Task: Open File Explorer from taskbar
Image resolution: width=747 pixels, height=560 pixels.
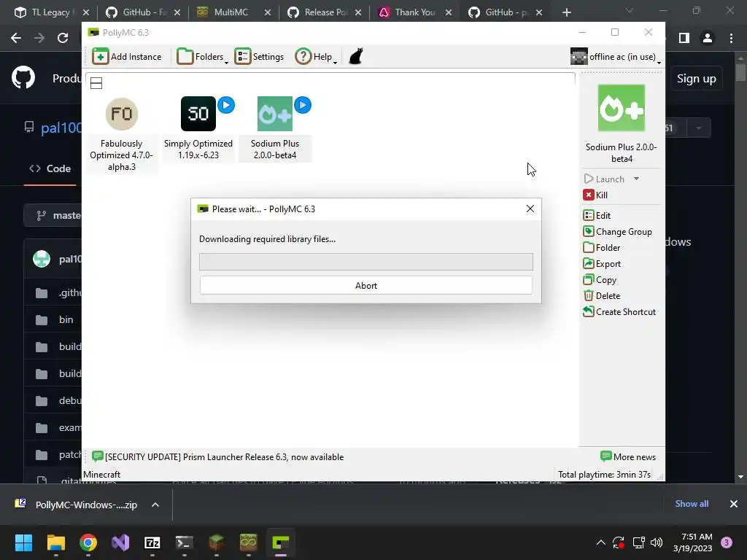Action: click(x=55, y=542)
